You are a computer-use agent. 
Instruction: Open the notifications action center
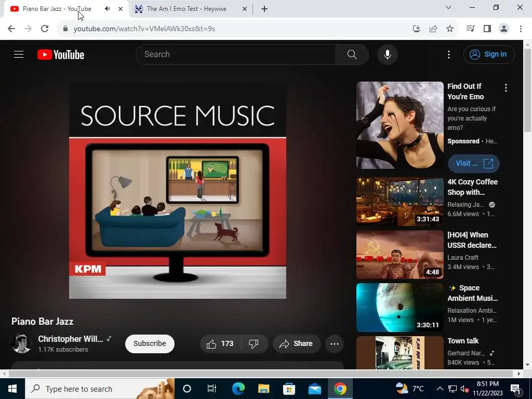point(515,389)
